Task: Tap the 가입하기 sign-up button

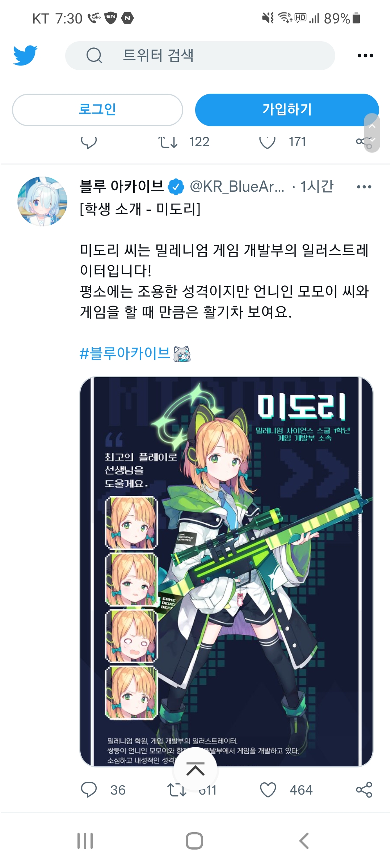Action: (x=287, y=110)
